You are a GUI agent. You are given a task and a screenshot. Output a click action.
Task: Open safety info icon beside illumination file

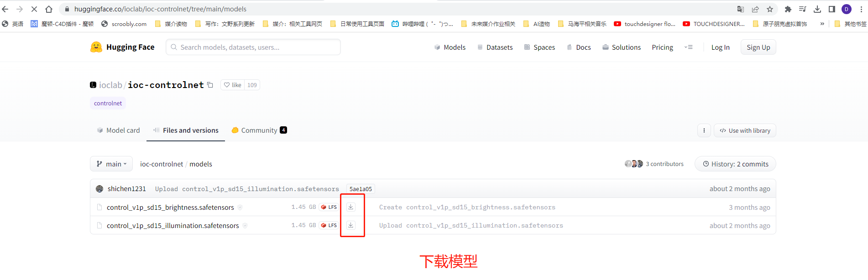[245, 226]
